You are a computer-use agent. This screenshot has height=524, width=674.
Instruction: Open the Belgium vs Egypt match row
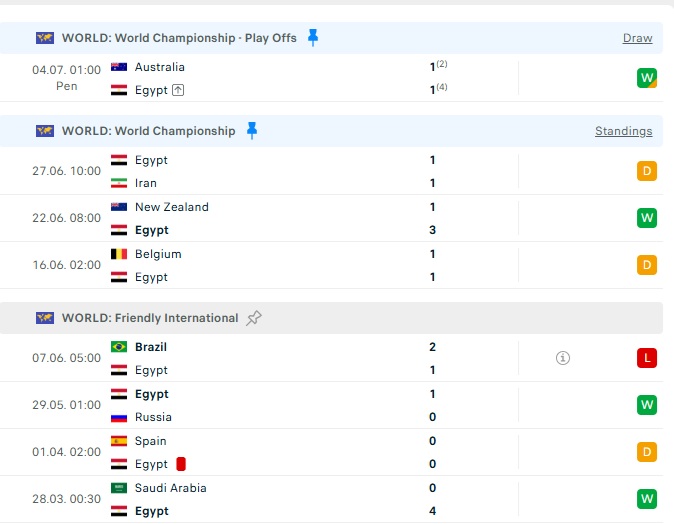click(x=331, y=265)
